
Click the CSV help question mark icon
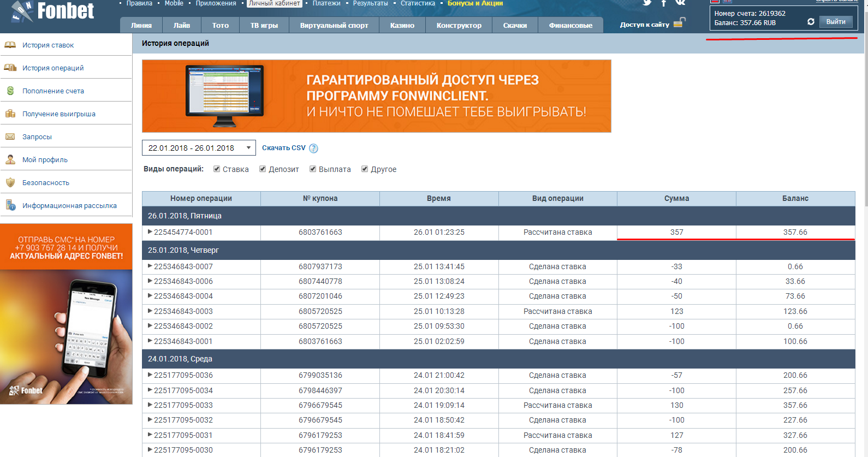click(x=313, y=149)
